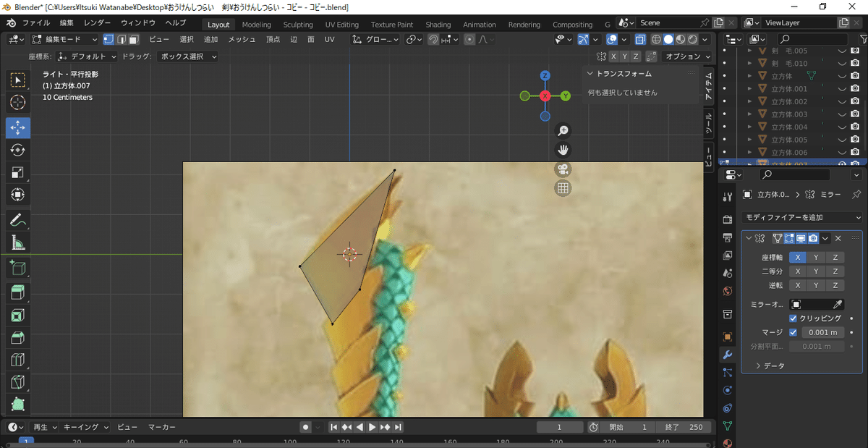868x448 pixels.
Task: Select the Select Box tool in the left toolbar
Action: point(18,80)
